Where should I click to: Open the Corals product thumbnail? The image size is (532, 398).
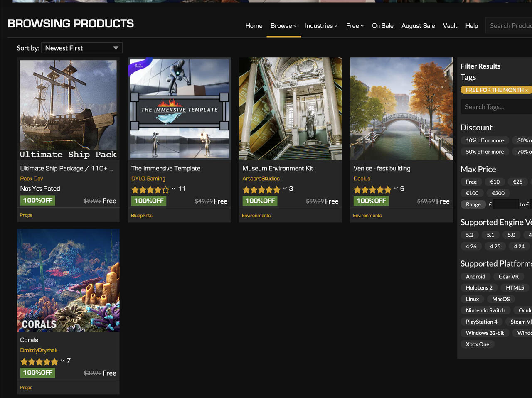click(x=68, y=280)
